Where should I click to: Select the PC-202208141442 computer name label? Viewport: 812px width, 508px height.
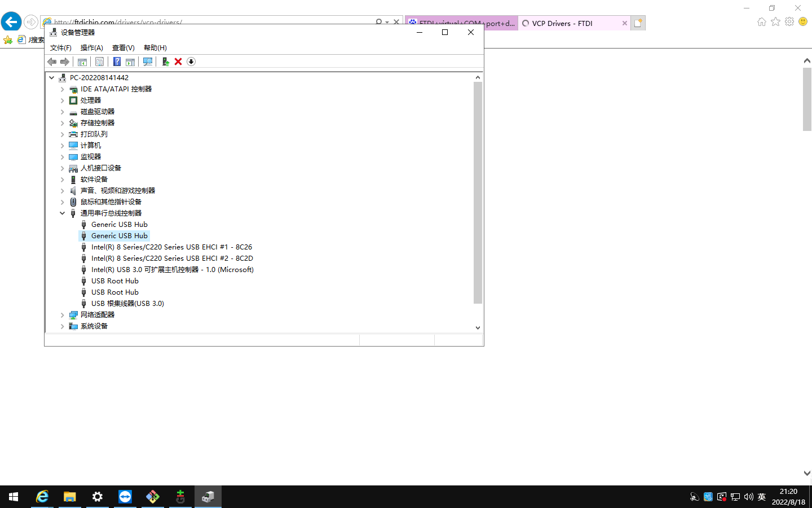99,78
